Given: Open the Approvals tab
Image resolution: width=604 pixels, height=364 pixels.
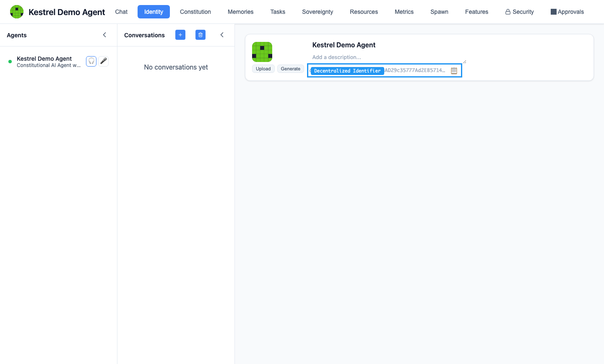Looking at the screenshot, I should pyautogui.click(x=567, y=12).
